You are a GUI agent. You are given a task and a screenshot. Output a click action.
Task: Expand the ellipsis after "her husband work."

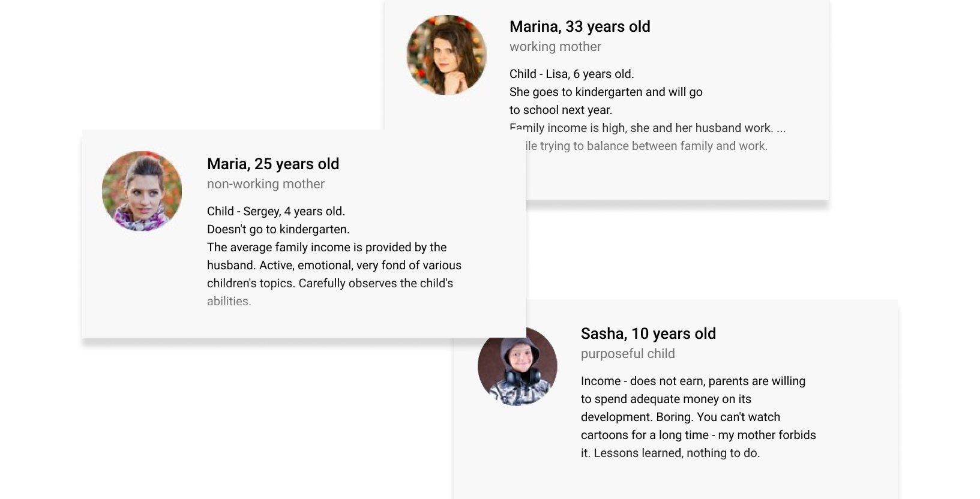[781, 128]
